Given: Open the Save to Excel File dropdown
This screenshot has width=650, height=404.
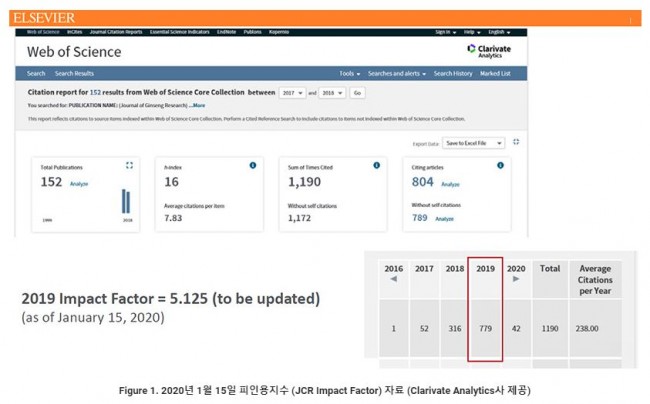Looking at the screenshot, I should pyautogui.click(x=473, y=143).
